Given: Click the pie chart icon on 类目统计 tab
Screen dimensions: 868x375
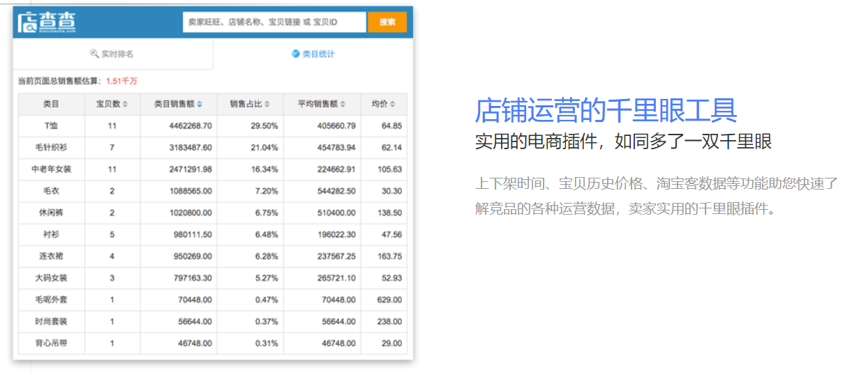Looking at the screenshot, I should [296, 54].
